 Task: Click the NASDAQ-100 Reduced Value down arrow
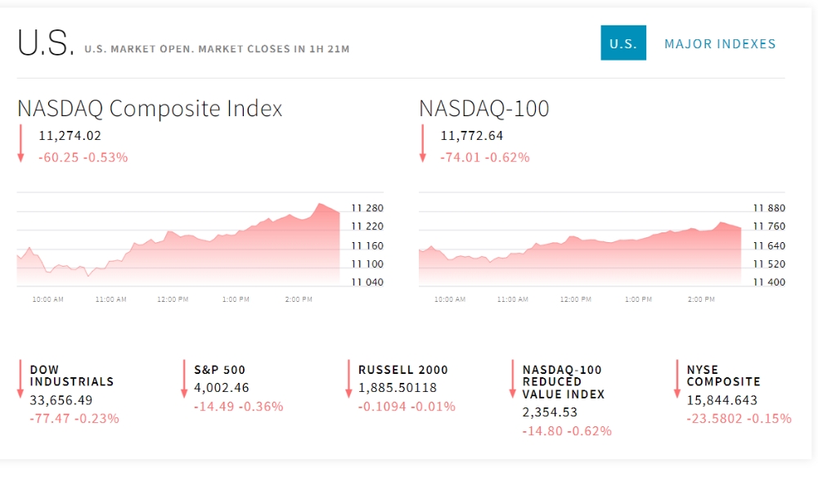click(512, 379)
